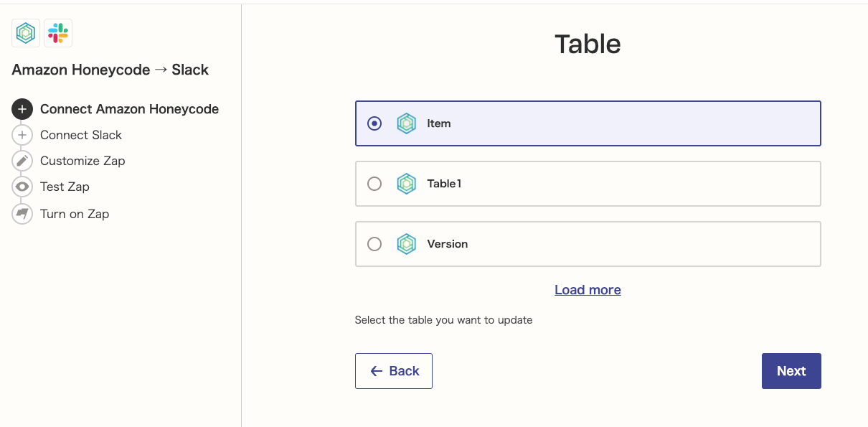Click the Next button
The width and height of the screenshot is (868, 427).
pos(791,371)
